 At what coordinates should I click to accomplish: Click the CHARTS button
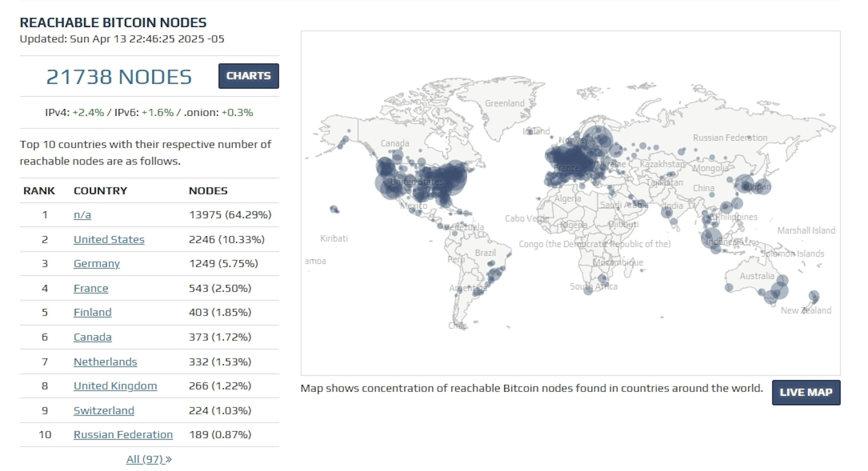pyautogui.click(x=248, y=76)
